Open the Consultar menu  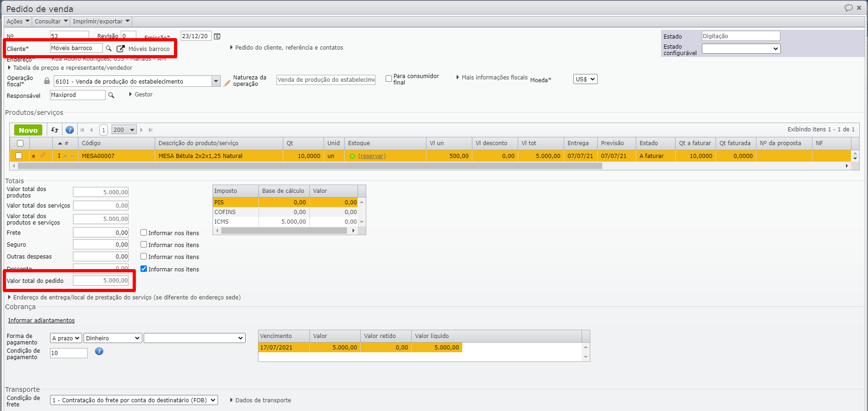pos(51,21)
